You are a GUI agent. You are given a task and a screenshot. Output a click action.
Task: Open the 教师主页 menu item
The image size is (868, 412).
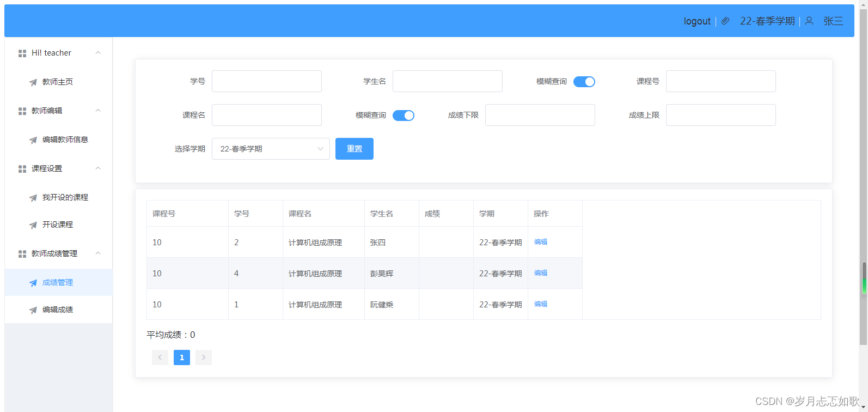click(x=58, y=82)
